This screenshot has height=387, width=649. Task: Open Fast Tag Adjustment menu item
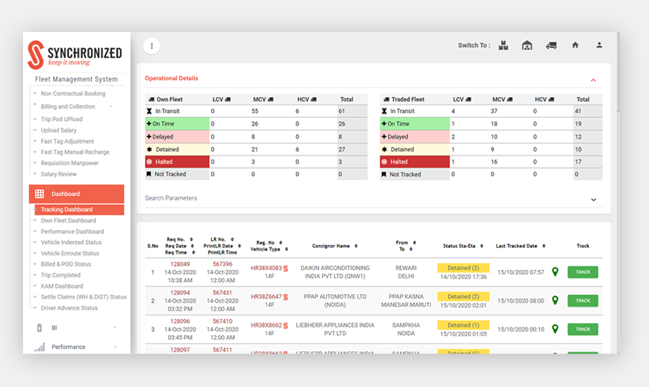click(x=67, y=141)
